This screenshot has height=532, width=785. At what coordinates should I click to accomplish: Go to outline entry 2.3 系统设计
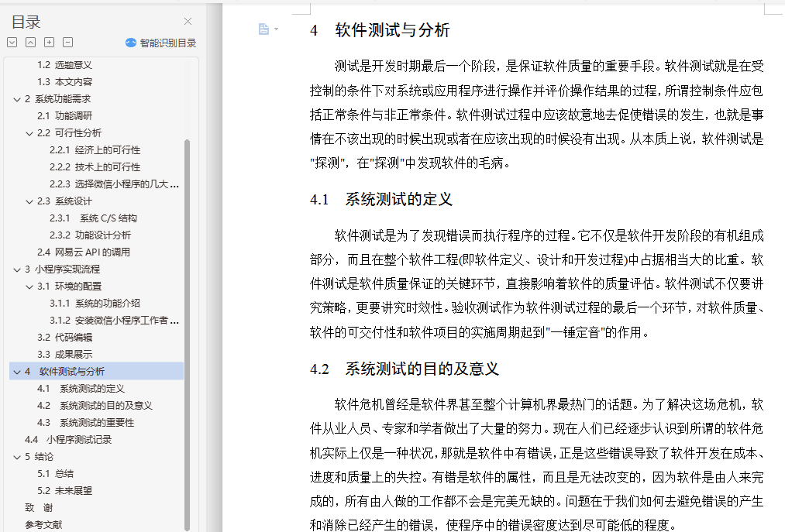pyautogui.click(x=64, y=201)
